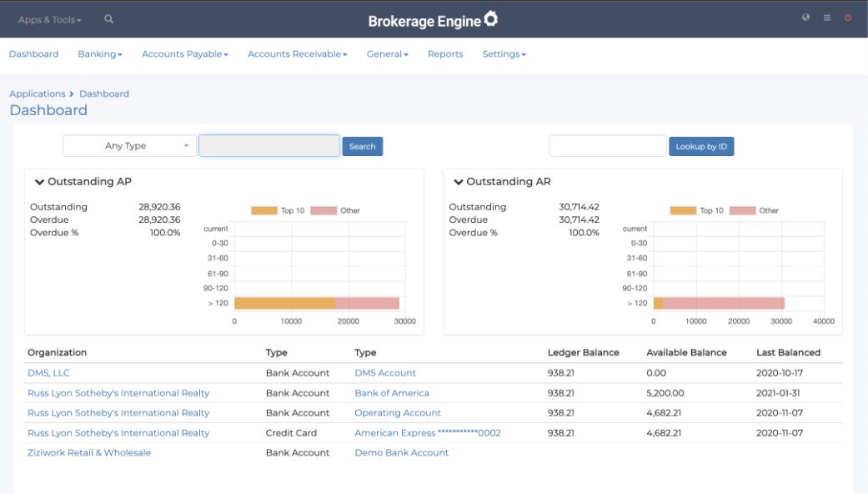Image resolution: width=868 pixels, height=494 pixels.
Task: Click the 28,920.36 Outstanding AP value
Action: (x=159, y=207)
